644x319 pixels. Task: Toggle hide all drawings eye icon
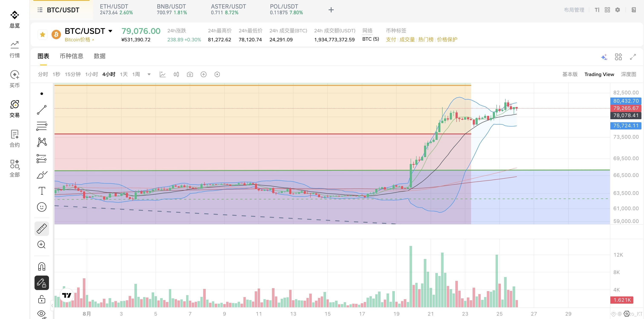pyautogui.click(x=42, y=314)
